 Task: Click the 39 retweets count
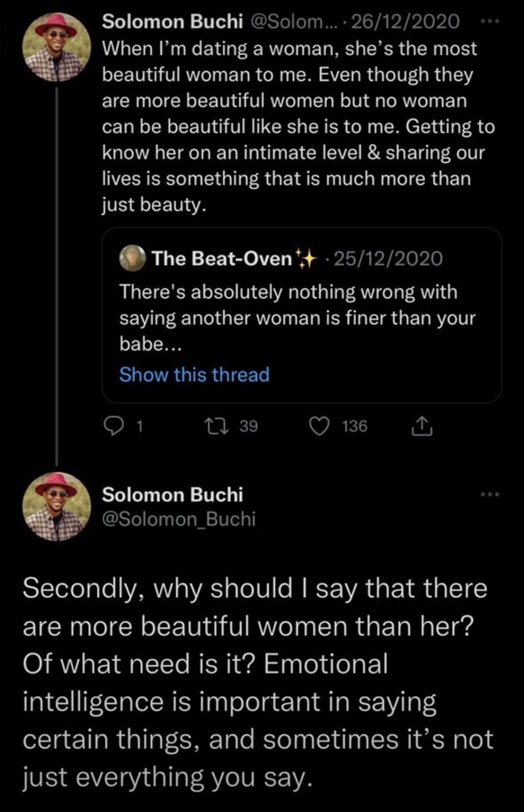click(248, 426)
